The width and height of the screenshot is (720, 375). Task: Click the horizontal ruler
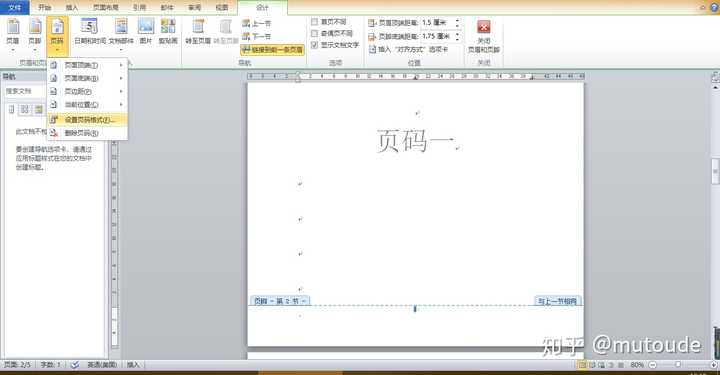tap(416, 76)
